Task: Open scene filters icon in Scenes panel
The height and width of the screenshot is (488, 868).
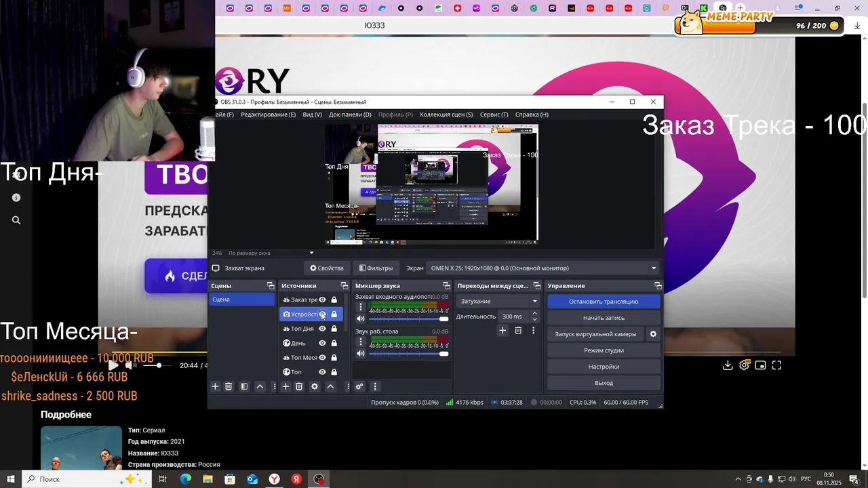Action: [244, 386]
